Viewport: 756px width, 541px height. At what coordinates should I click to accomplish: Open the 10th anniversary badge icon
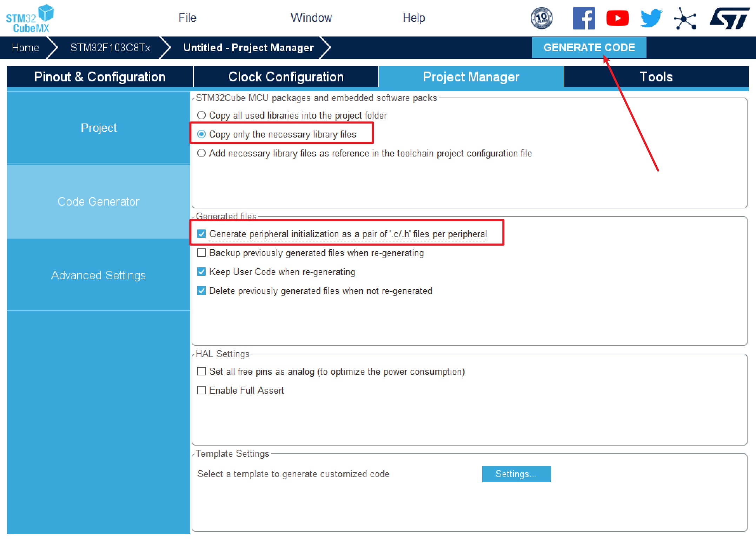[x=542, y=18]
